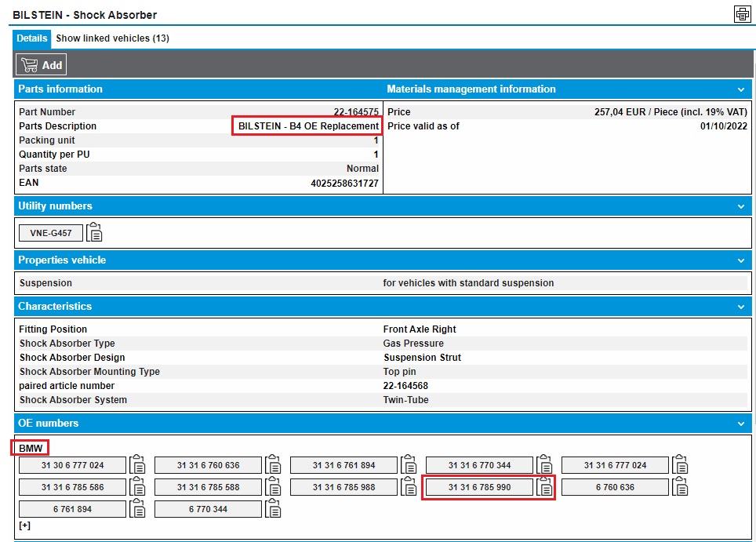Select the price date 01/10/2022
756x542 pixels.
[724, 125]
